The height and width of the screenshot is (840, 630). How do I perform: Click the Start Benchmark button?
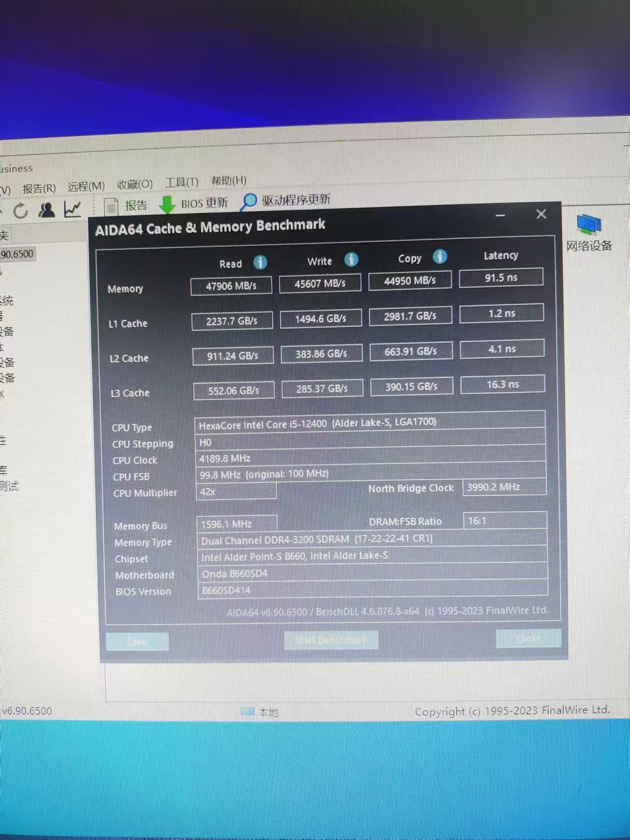pyautogui.click(x=331, y=640)
